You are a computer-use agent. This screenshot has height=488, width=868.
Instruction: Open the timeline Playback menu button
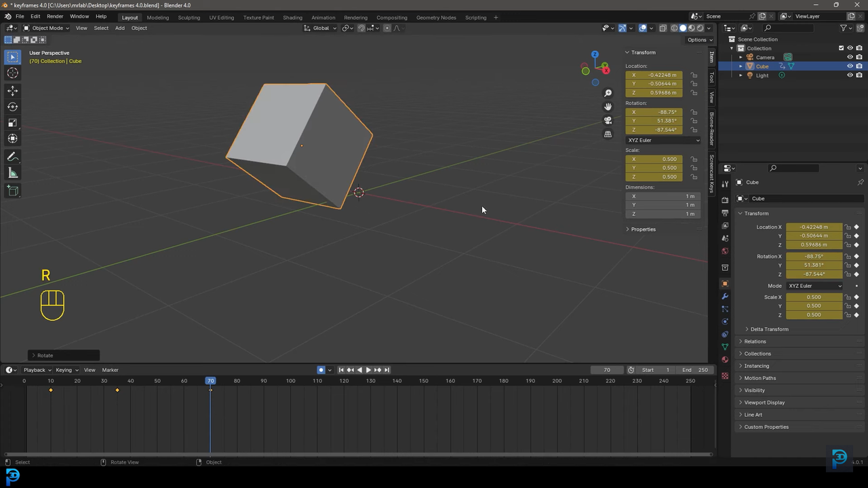37,370
